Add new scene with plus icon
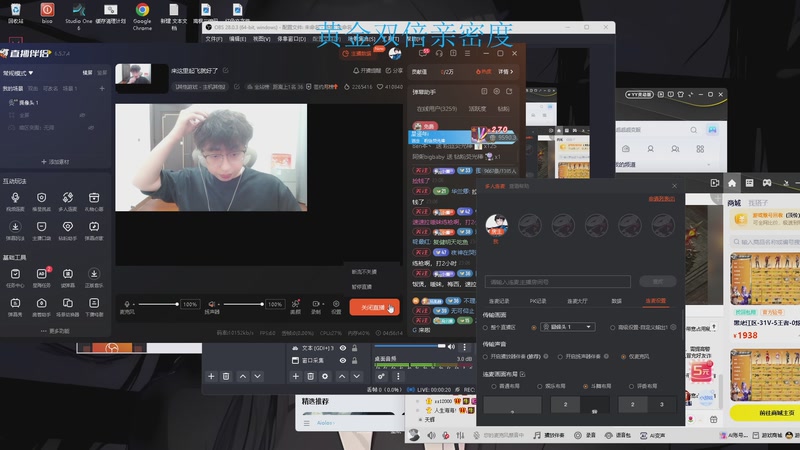Viewport: 800px width, 450px height. point(102,88)
